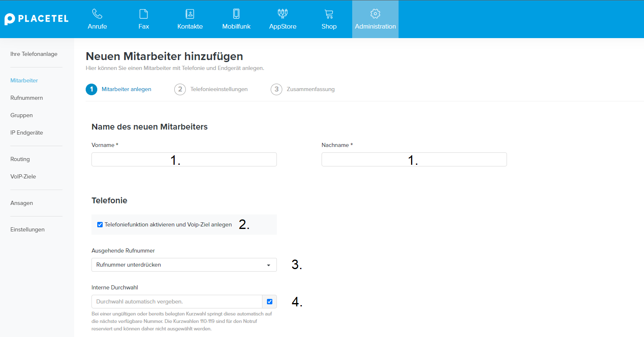Select Routing in sidebar
This screenshot has width=644, height=337.
[20, 159]
